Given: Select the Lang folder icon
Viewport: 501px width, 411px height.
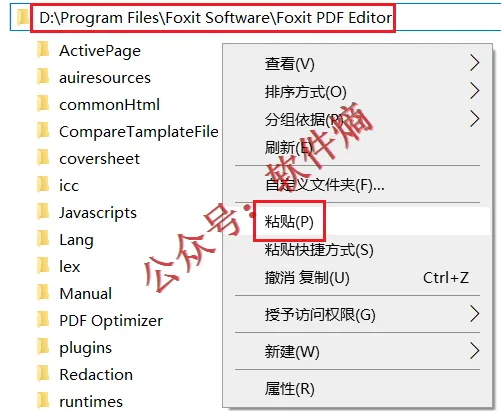Looking at the screenshot, I should tap(43, 238).
